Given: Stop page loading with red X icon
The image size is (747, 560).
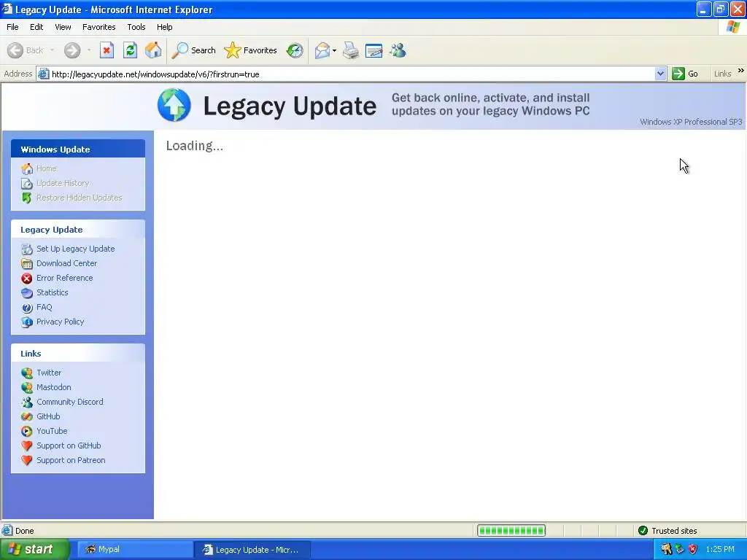Looking at the screenshot, I should (107, 50).
